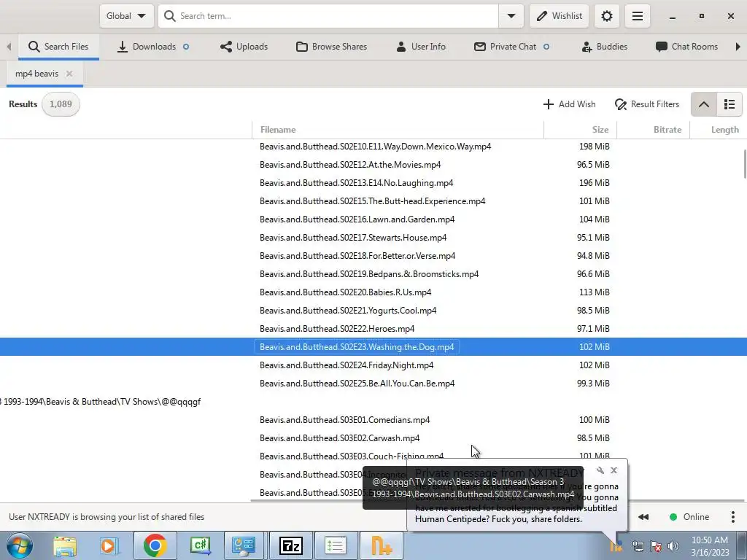This screenshot has height=560, width=747.
Task: Select S02E22.Heroes.mp4 file
Action: 337,329
